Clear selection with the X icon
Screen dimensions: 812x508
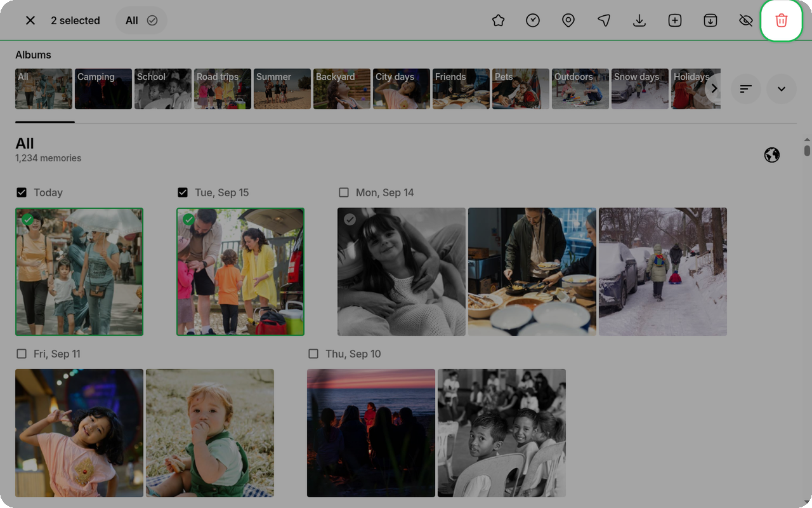pyautogui.click(x=30, y=20)
